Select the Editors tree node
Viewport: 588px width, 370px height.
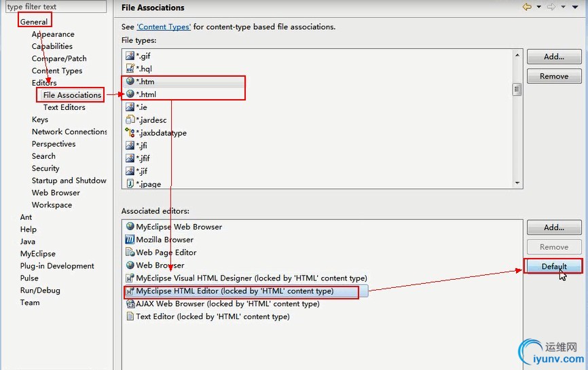(44, 82)
